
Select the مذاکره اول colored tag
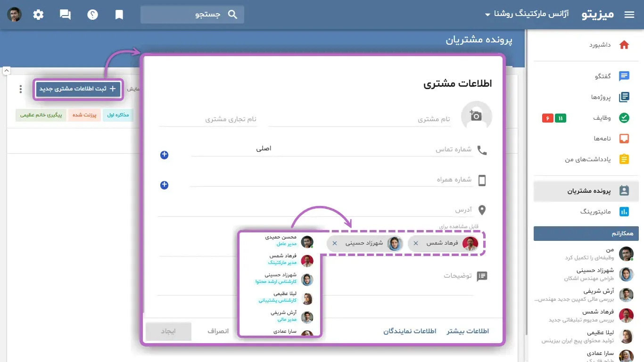click(118, 115)
